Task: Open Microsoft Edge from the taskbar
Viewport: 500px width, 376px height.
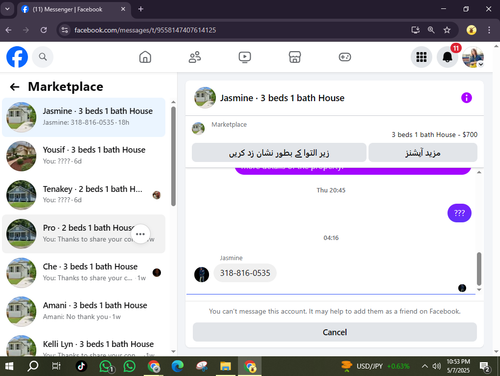Action: click(177, 366)
